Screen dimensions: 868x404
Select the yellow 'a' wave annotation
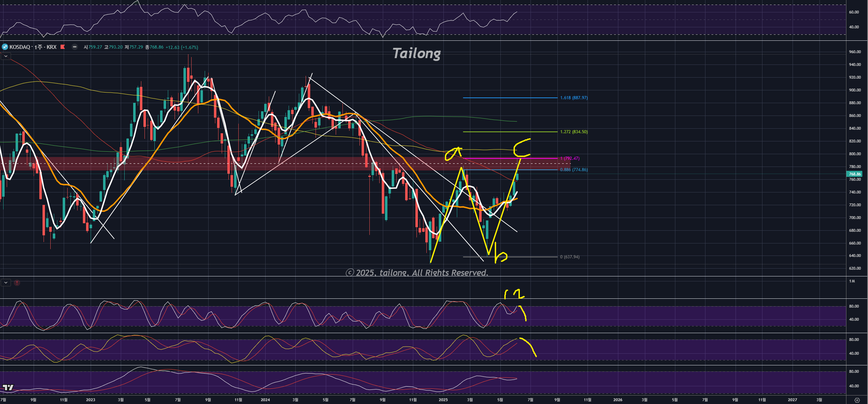453,153
